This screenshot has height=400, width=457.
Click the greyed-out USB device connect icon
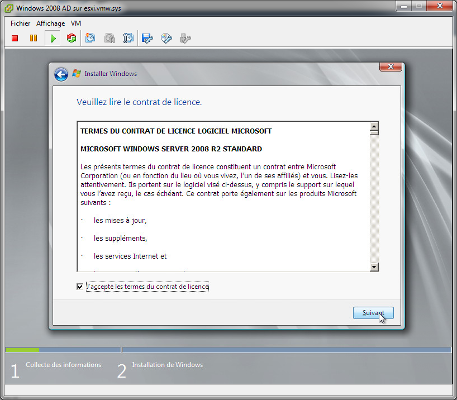tap(185, 38)
